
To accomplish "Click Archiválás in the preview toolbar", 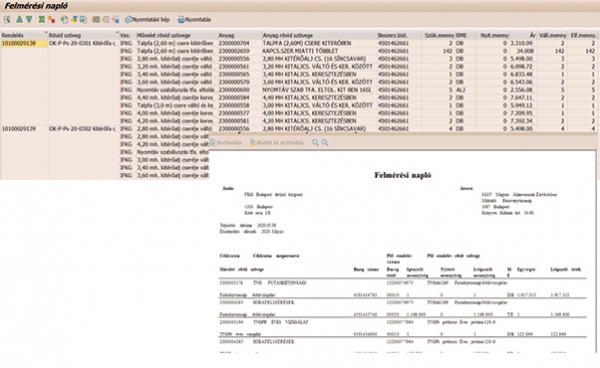I will 226,142.
